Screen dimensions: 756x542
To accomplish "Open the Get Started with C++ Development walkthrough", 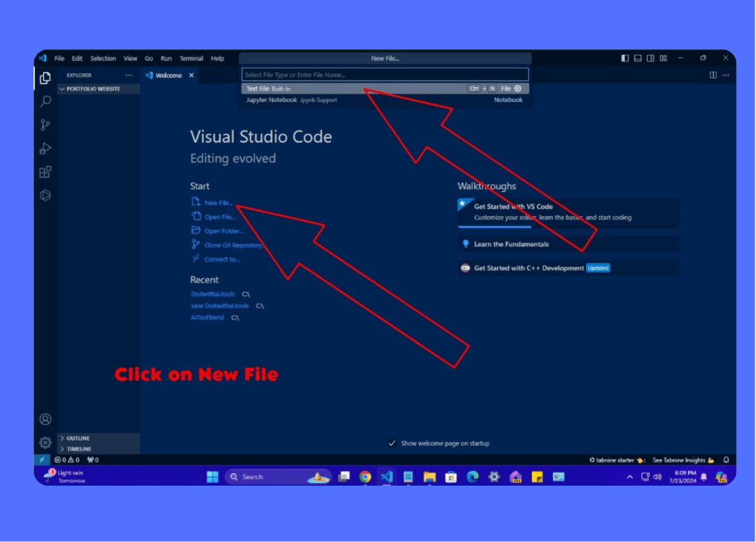I will tap(569, 268).
